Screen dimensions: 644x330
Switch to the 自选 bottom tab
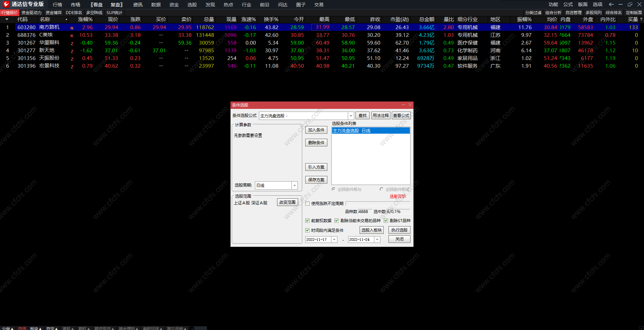pyautogui.click(x=22, y=328)
